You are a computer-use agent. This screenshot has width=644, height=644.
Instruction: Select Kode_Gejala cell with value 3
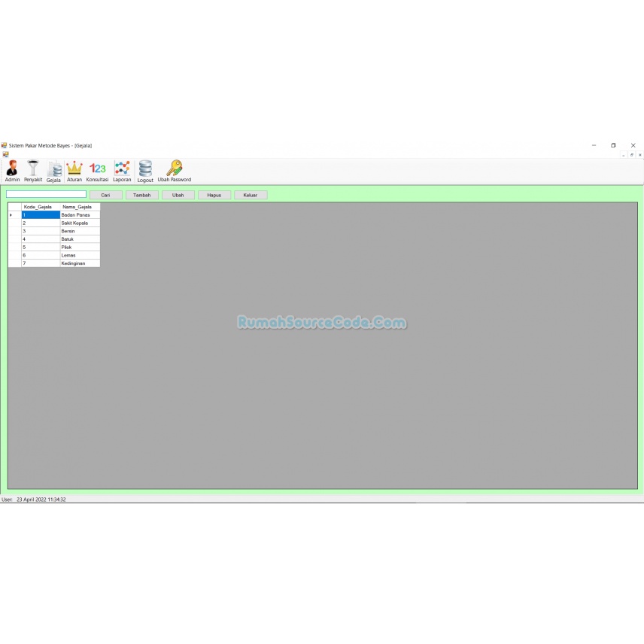pyautogui.click(x=41, y=231)
